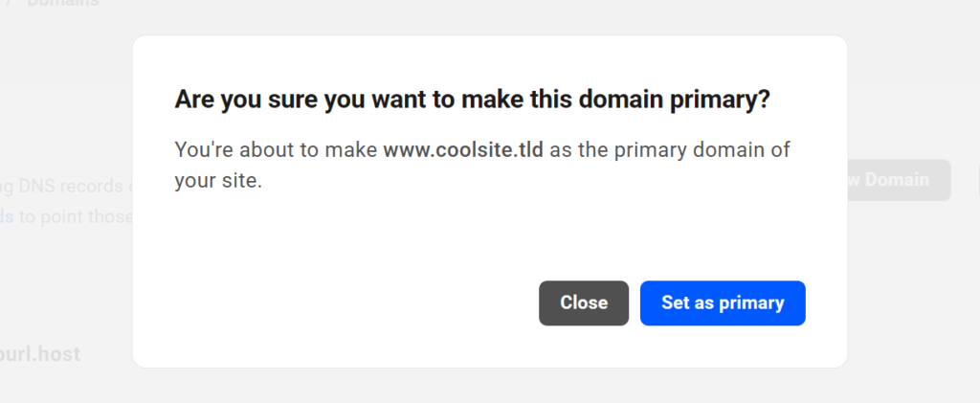Click the breadcrumb slash separator beside Domains
The image size is (980, 403).
pyautogui.click(x=9, y=3)
